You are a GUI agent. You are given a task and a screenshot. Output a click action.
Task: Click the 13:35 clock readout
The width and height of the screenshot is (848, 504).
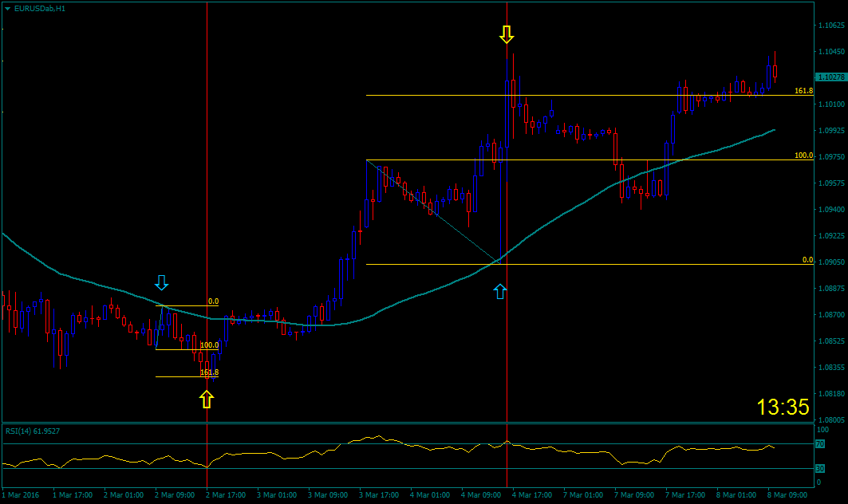click(x=783, y=408)
